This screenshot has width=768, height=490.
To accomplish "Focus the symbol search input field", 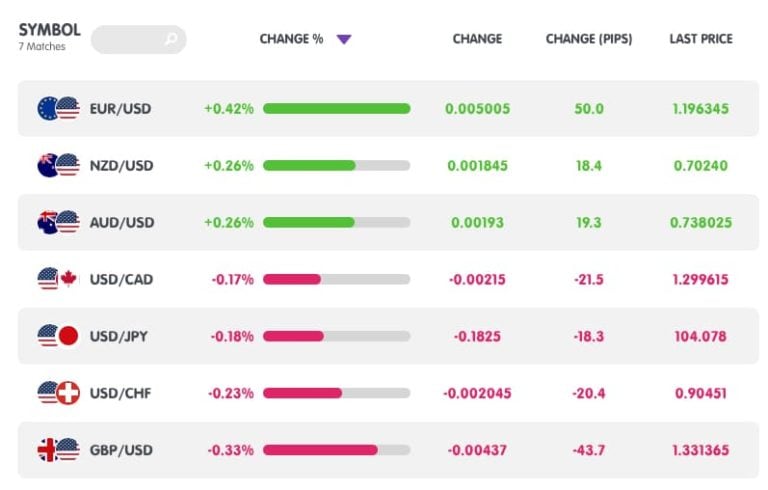I will [128, 40].
